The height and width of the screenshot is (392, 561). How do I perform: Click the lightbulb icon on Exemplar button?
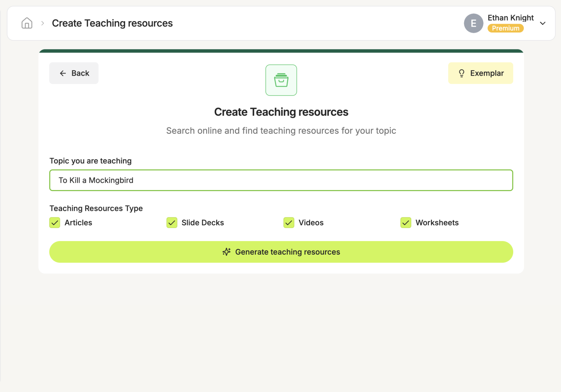pyautogui.click(x=462, y=73)
